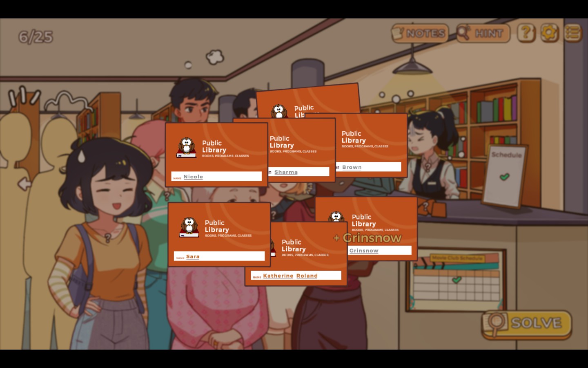588x368 pixels.
Task: Open the checklist menu icon
Action: tap(572, 33)
